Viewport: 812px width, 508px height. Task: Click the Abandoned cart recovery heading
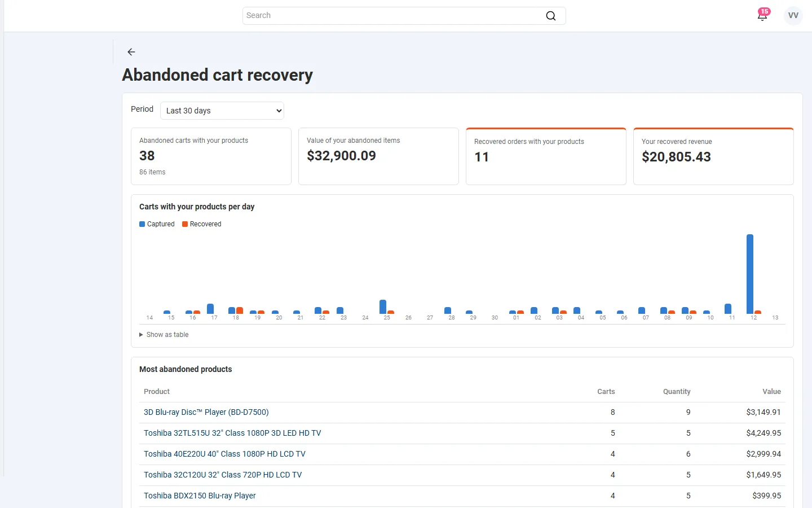pyautogui.click(x=218, y=75)
